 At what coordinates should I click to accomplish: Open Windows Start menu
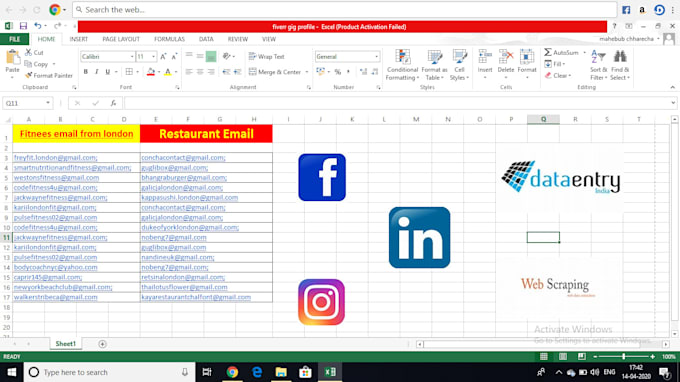pos(12,372)
